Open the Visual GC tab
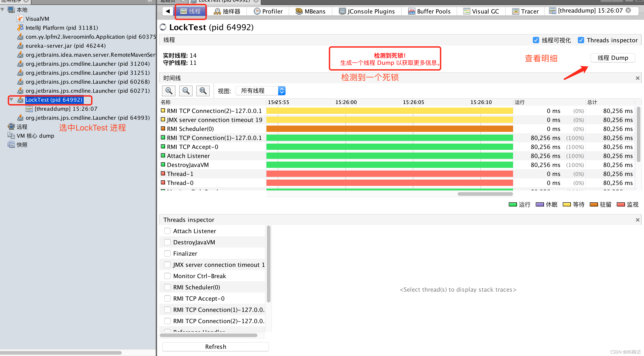The image size is (644, 356). [x=481, y=11]
